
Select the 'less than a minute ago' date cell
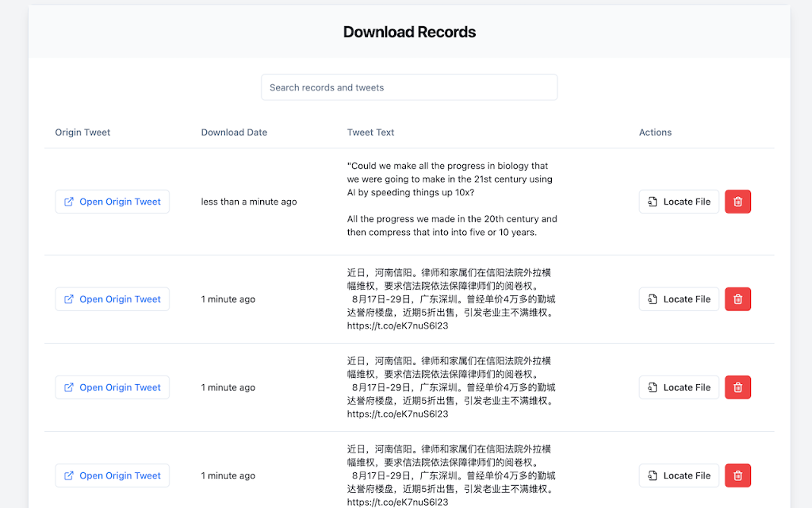(x=249, y=202)
